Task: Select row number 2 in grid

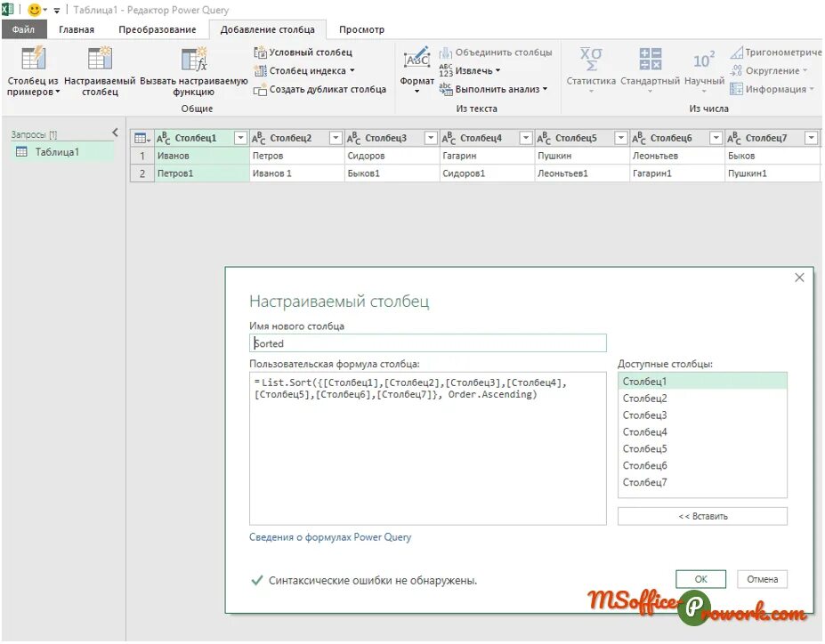Action: 142,173
